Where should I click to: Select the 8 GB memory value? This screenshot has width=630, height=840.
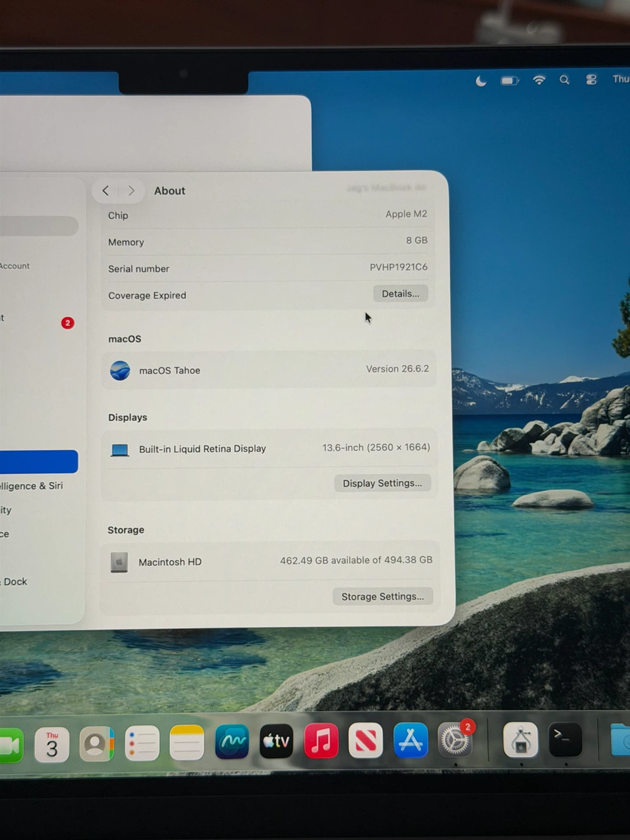(x=416, y=240)
